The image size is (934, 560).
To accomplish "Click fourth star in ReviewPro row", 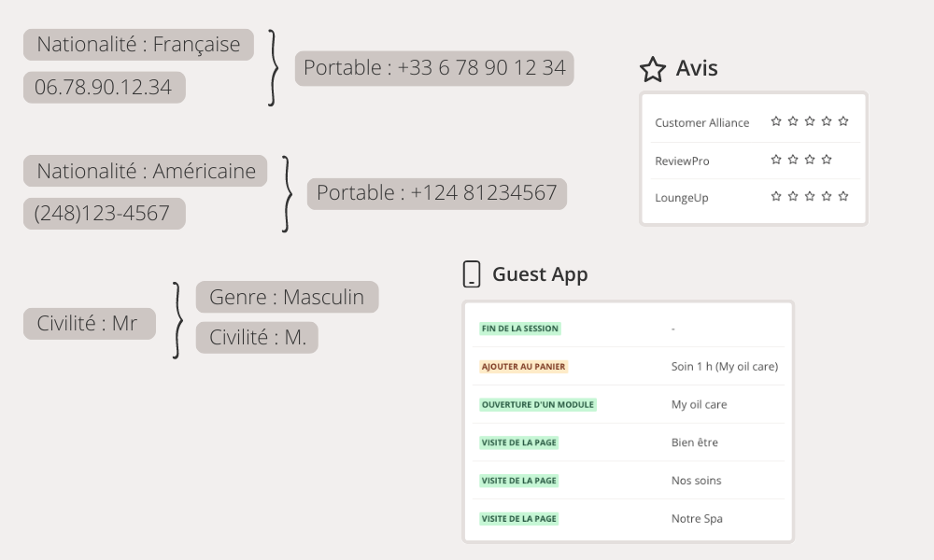I will click(827, 160).
